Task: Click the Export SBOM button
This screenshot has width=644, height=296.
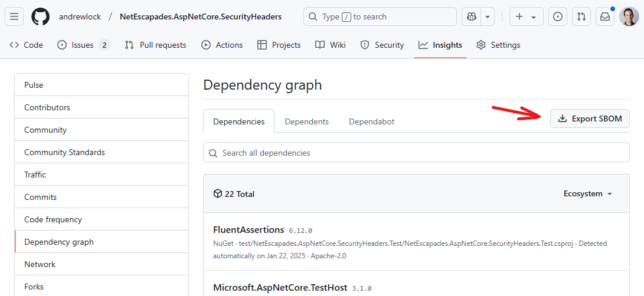Action: click(x=590, y=119)
